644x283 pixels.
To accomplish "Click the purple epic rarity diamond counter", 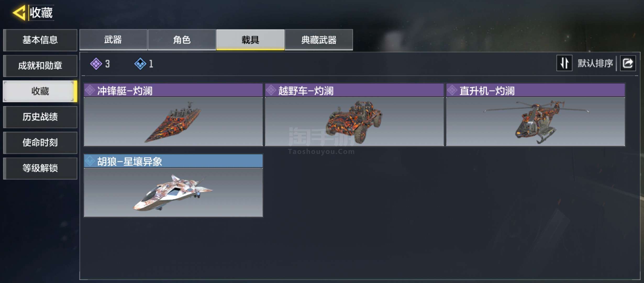I will (100, 64).
